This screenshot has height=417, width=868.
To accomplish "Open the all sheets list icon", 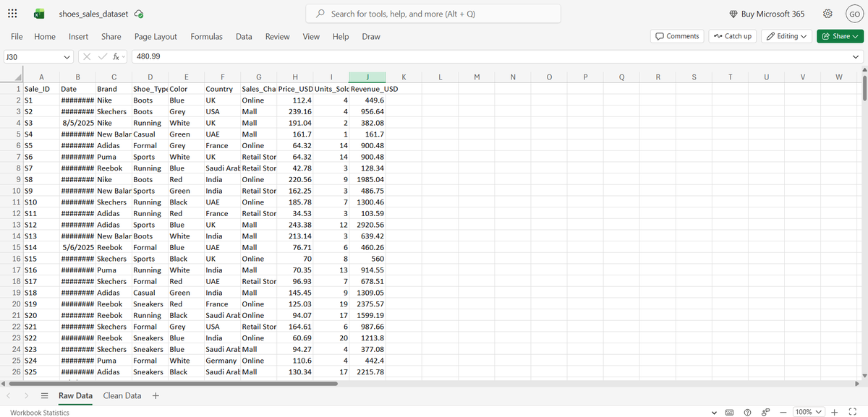I will (44, 395).
